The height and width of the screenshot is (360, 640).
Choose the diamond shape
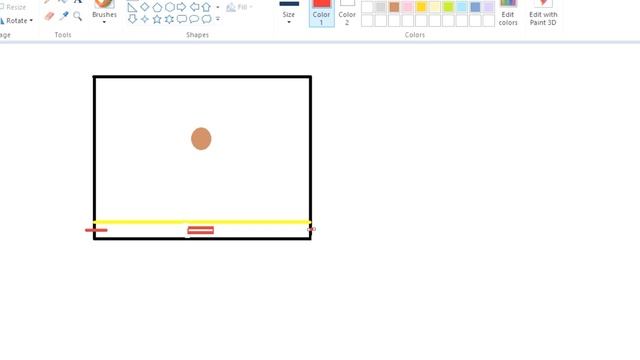point(144,7)
